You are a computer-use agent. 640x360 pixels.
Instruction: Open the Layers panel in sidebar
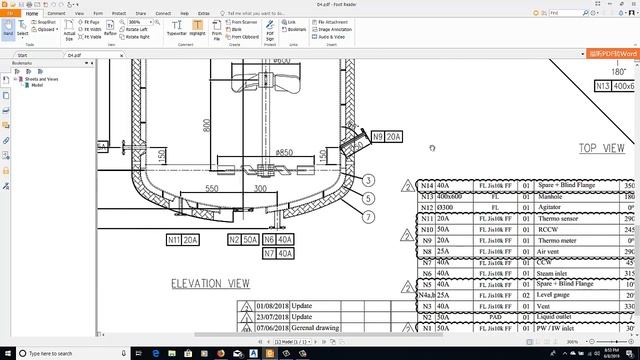click(x=6, y=111)
